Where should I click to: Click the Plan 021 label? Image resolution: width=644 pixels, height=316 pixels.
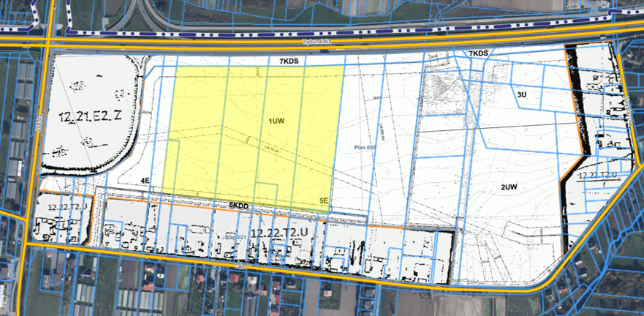(235, 237)
